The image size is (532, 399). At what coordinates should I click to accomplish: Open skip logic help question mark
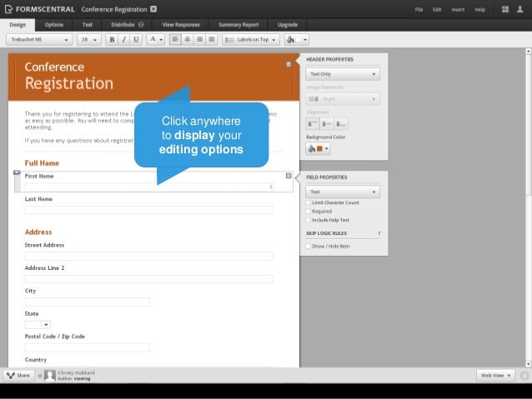pyautogui.click(x=379, y=233)
